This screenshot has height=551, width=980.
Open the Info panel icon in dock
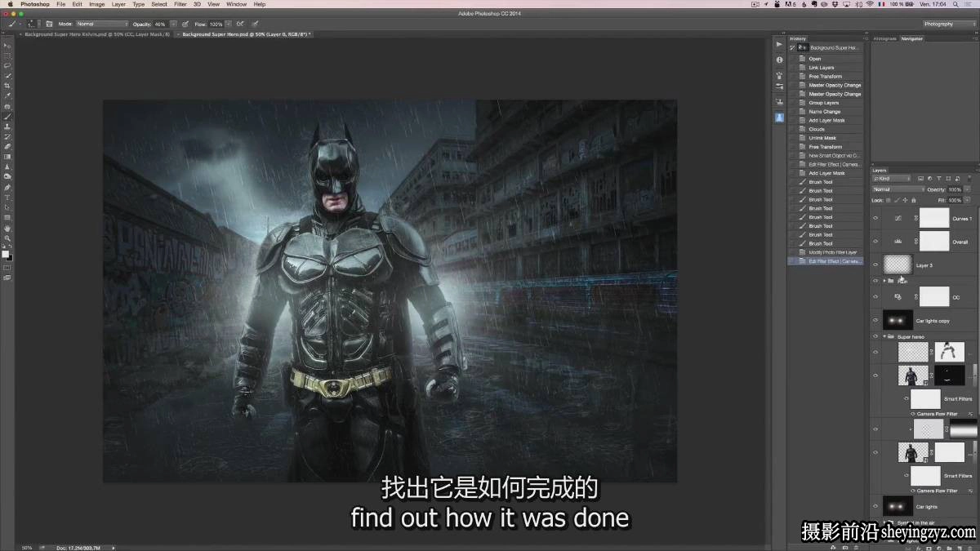click(779, 60)
